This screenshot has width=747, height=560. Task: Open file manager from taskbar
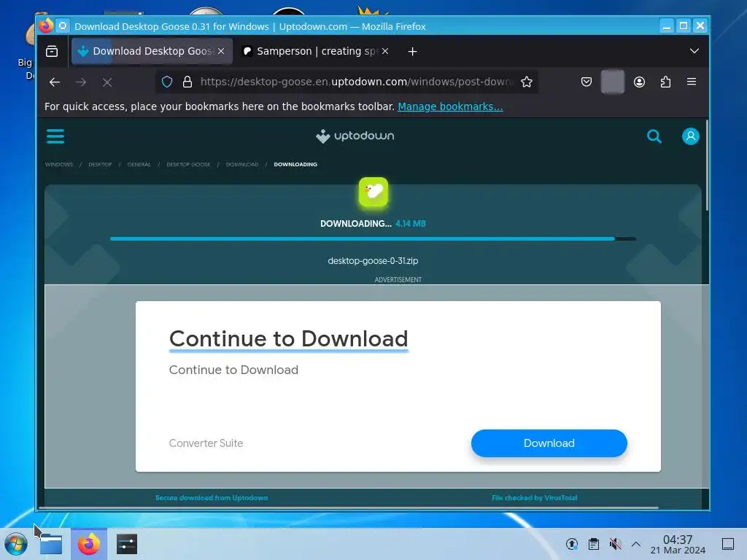tap(51, 544)
